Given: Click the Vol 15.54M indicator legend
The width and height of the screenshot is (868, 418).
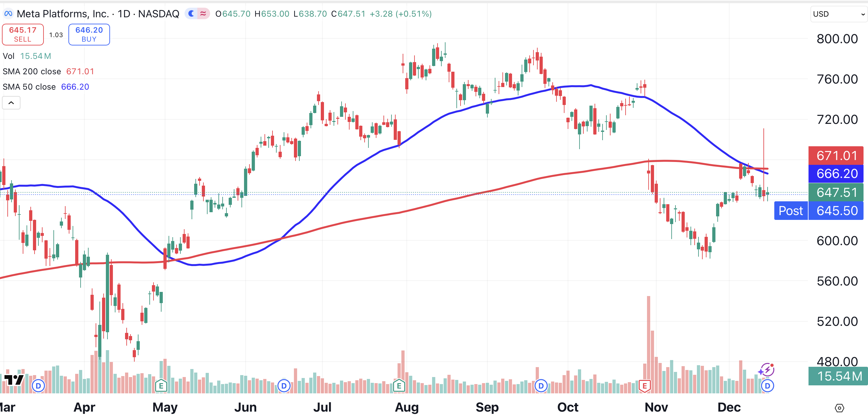Looking at the screenshot, I should click(x=27, y=56).
